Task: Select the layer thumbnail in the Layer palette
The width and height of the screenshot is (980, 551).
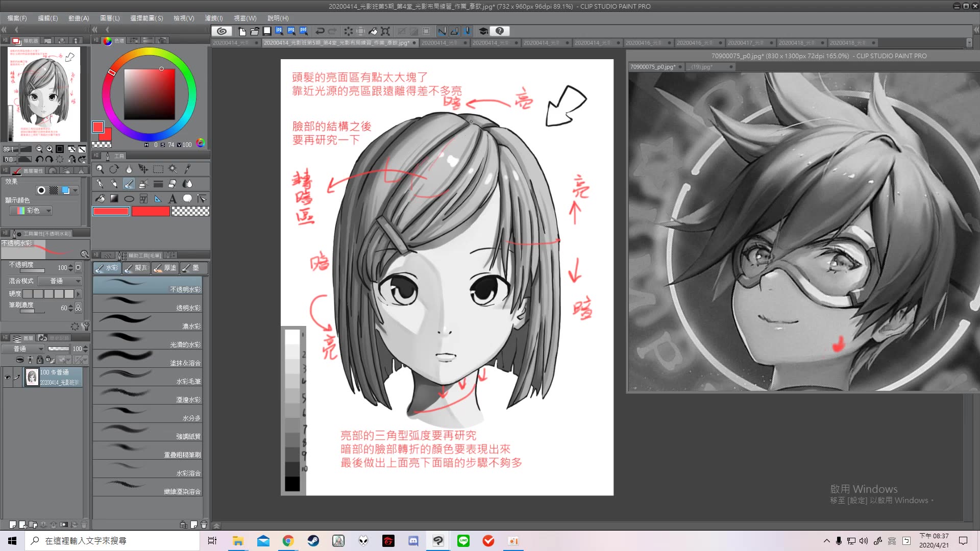Action: (32, 378)
